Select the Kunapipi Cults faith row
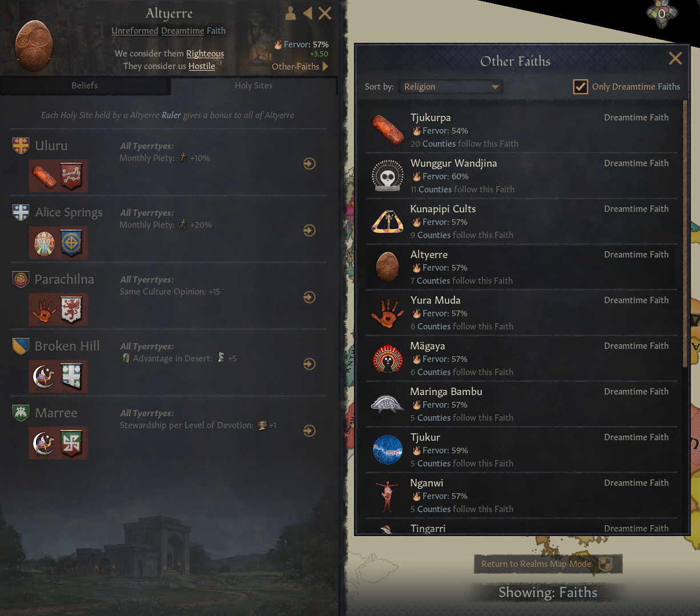 (521, 222)
